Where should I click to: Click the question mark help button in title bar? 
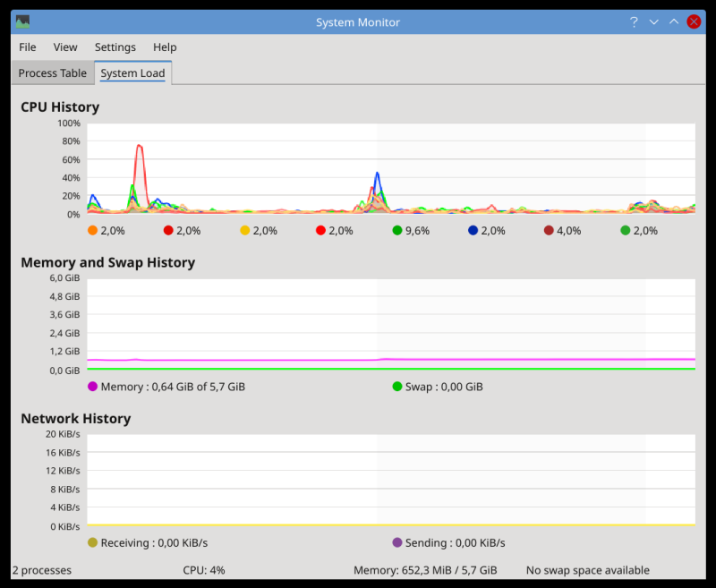point(634,21)
